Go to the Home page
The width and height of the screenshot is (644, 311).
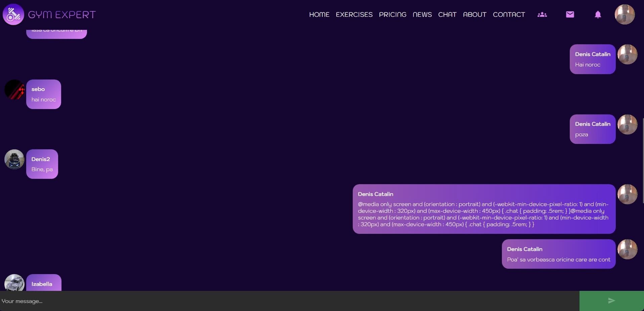coord(319,14)
